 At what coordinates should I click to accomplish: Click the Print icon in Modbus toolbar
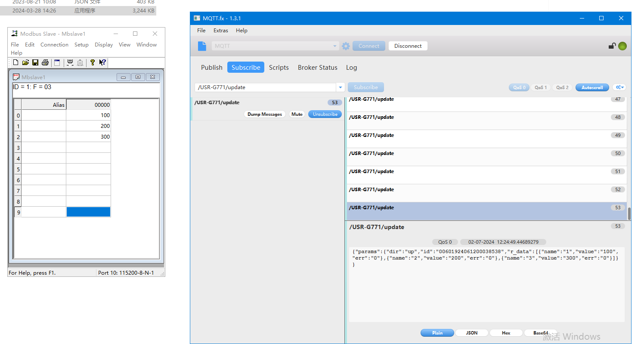pos(45,63)
